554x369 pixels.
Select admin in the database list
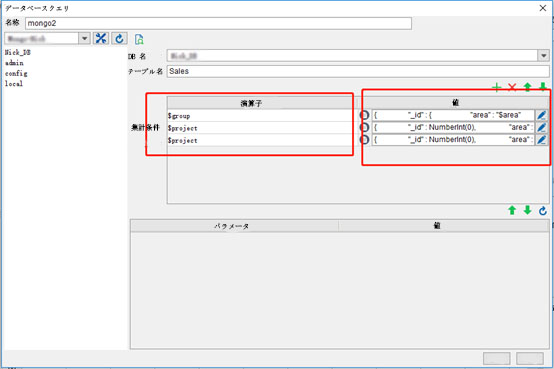click(14, 63)
